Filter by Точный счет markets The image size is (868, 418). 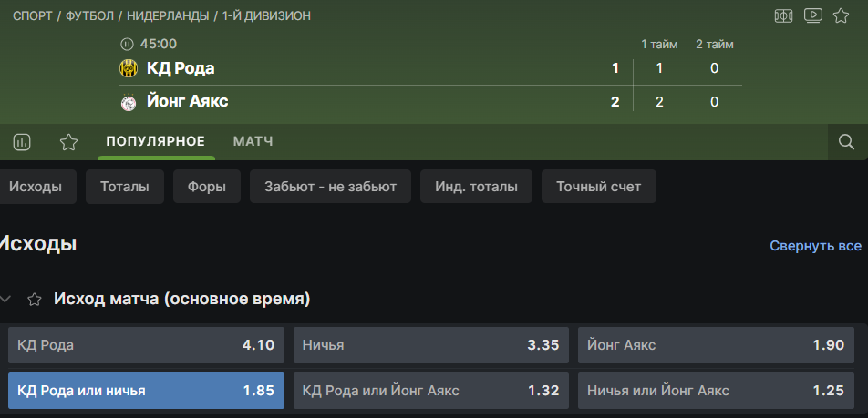[x=598, y=187]
